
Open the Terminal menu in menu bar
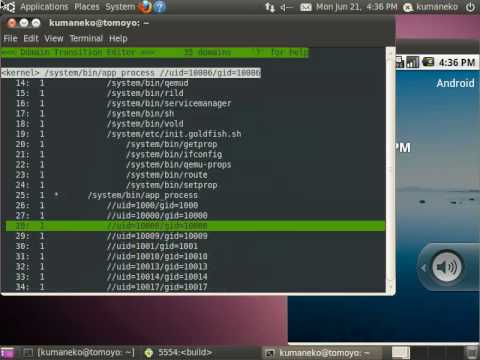click(x=86, y=38)
